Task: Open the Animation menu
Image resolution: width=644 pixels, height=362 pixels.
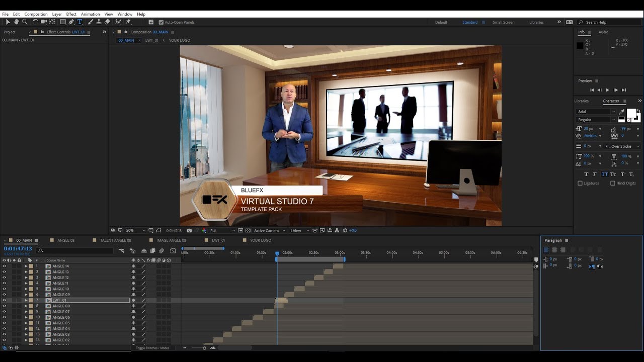Action: (90, 14)
